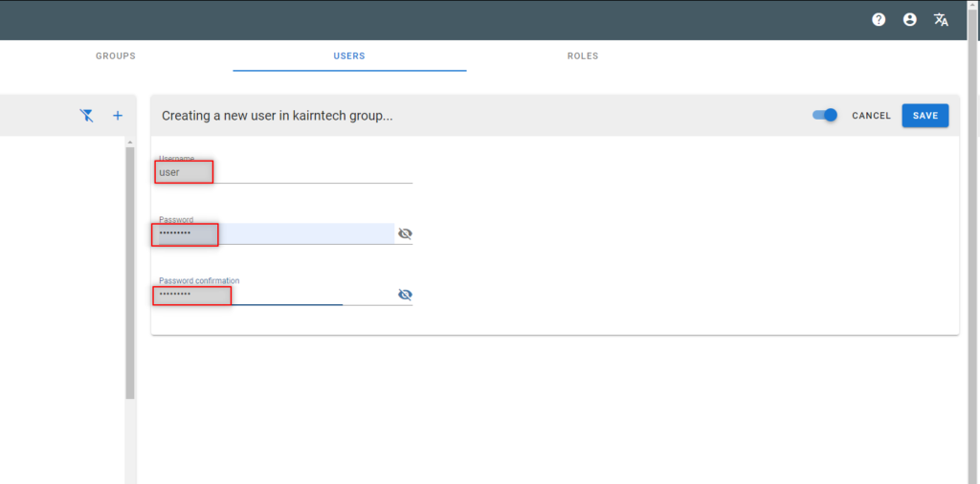Viewport: 980px width, 484px height.
Task: Show the Password field contents
Action: 405,234
